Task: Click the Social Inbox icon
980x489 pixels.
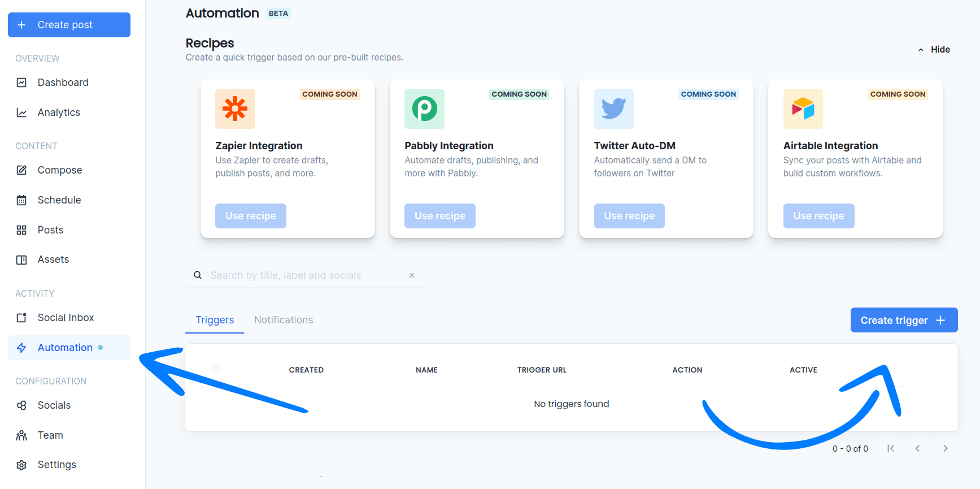Action: (x=21, y=318)
